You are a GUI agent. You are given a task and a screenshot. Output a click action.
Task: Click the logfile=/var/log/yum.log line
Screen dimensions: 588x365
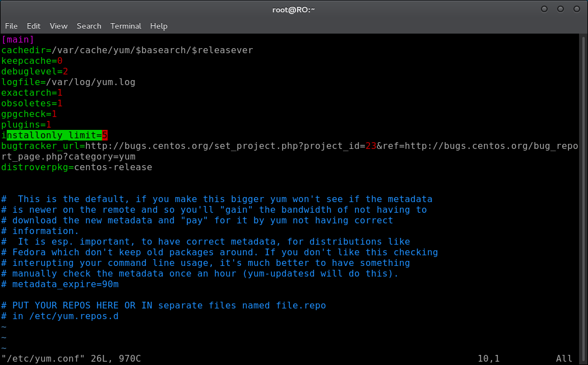pos(68,82)
